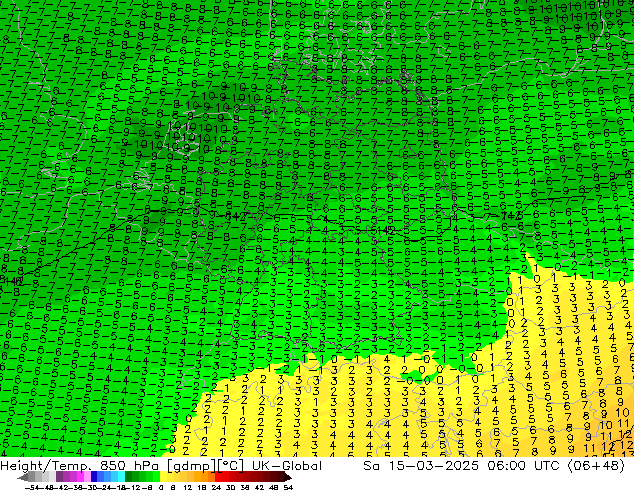Select the yellow swatch in the legend
The width and height of the screenshot is (634, 490).
click(163, 477)
